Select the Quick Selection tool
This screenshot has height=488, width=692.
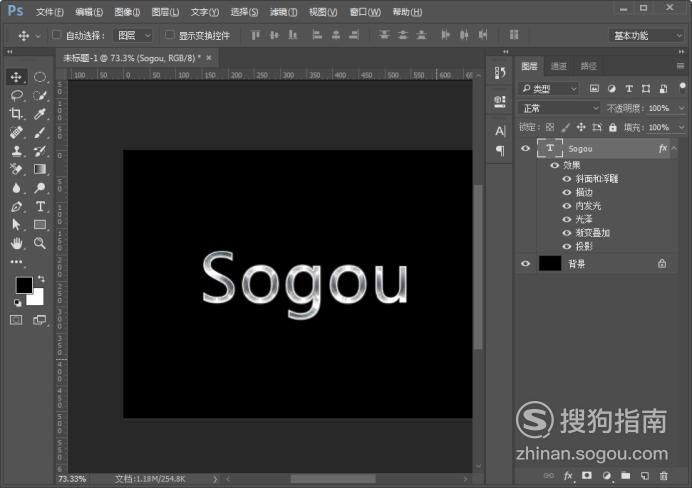pos(40,95)
